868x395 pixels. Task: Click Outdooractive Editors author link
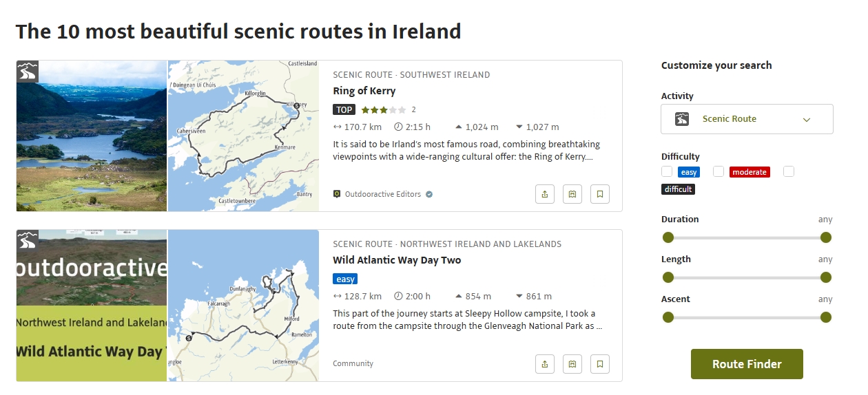pos(382,194)
